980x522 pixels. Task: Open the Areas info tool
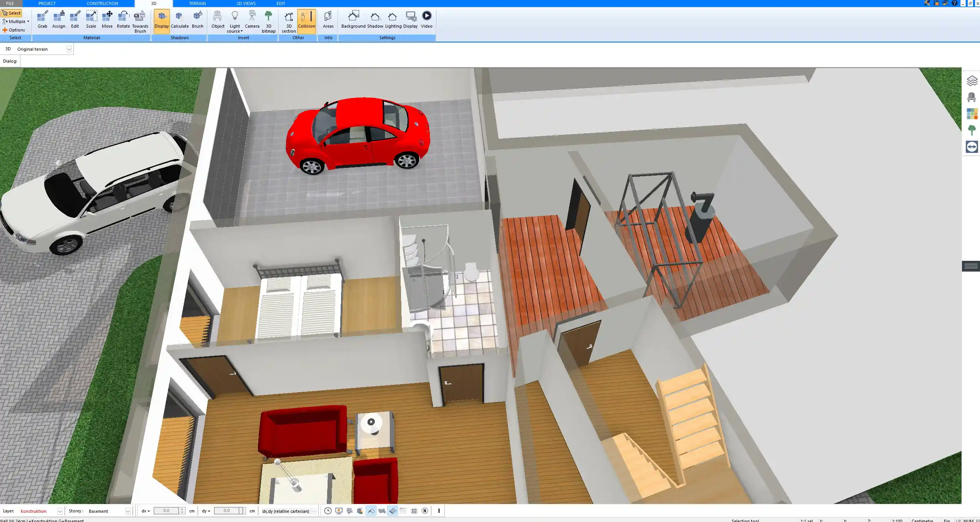[x=328, y=20]
